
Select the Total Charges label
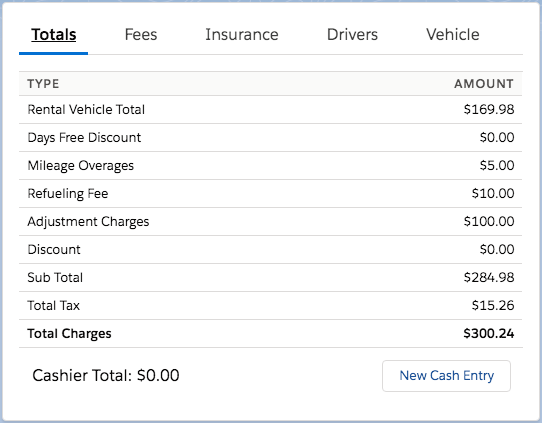tap(69, 333)
